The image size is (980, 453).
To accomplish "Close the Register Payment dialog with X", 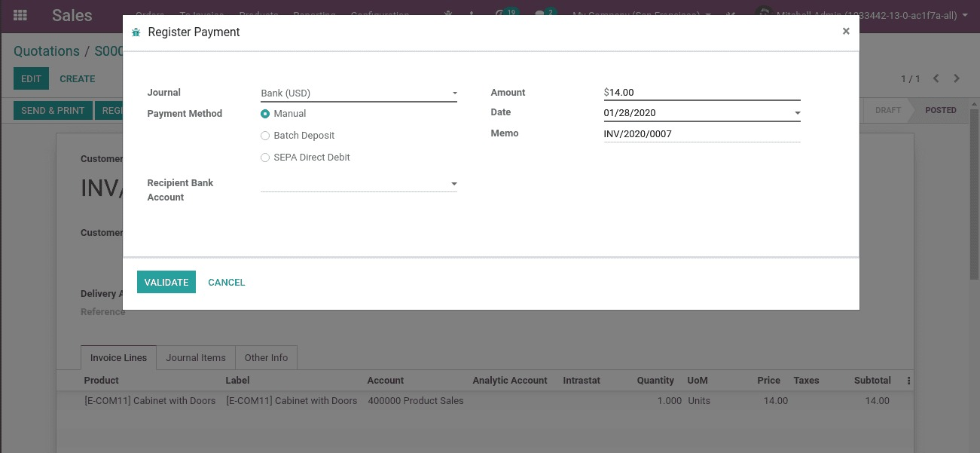I will click(x=845, y=31).
